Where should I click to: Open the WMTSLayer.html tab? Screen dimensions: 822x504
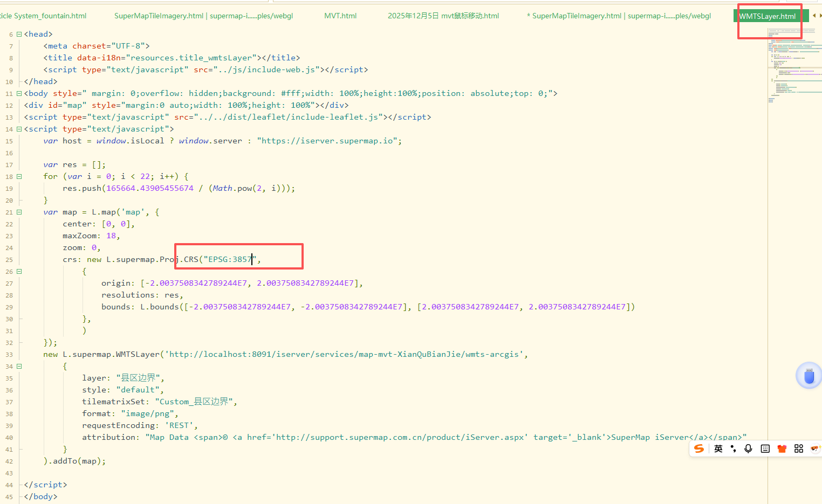767,16
